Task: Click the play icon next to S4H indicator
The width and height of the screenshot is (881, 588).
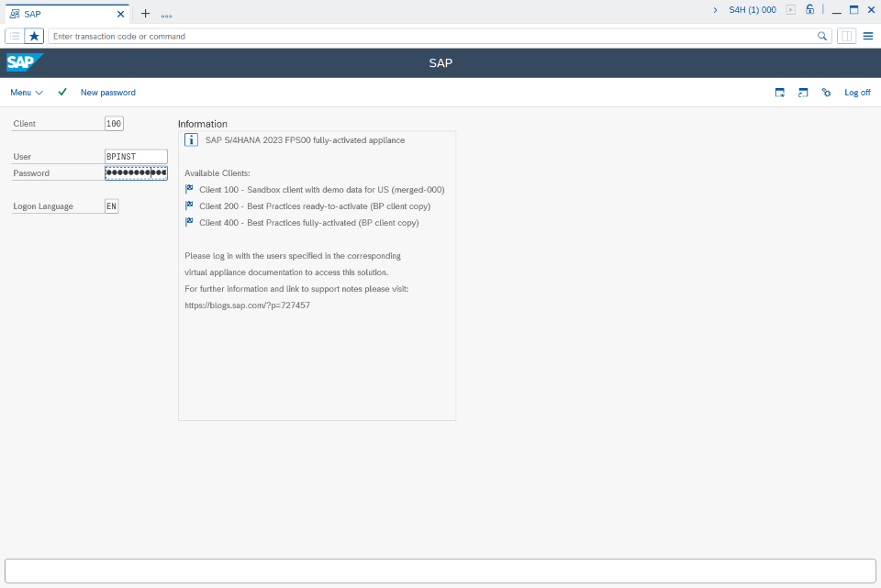Action: click(790, 9)
